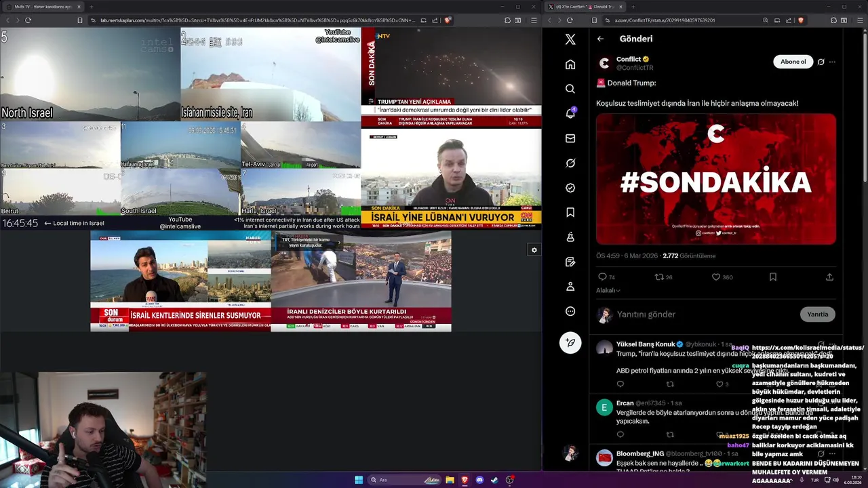The width and height of the screenshot is (868, 488).
Task: Click the X logo at top of sidebar
Action: (570, 39)
